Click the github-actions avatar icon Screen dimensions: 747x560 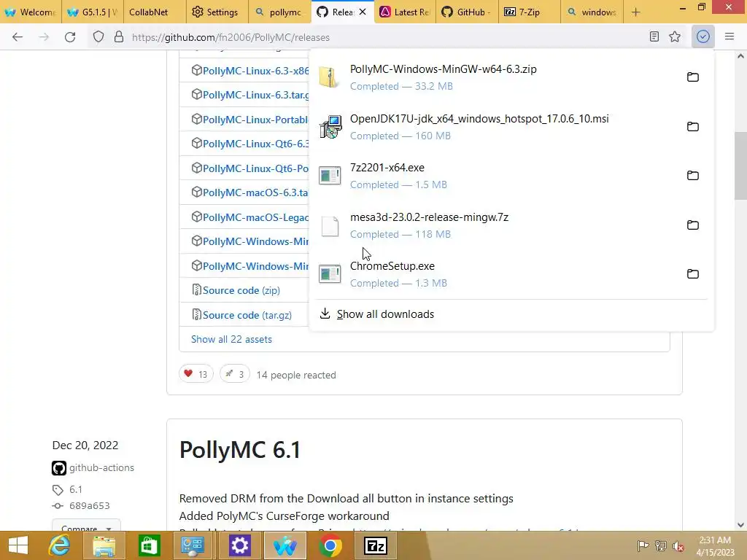59,468
